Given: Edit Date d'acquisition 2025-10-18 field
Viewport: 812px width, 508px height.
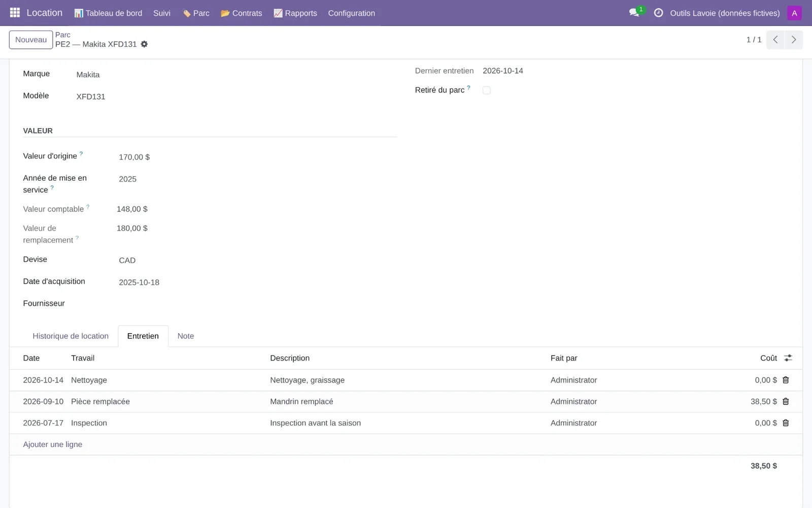Looking at the screenshot, I should [256, 282].
